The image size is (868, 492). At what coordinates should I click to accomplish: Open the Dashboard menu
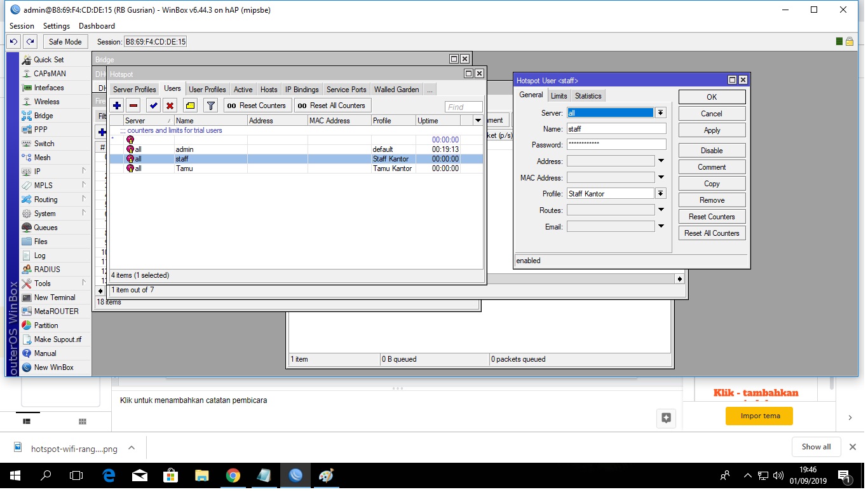(x=97, y=26)
